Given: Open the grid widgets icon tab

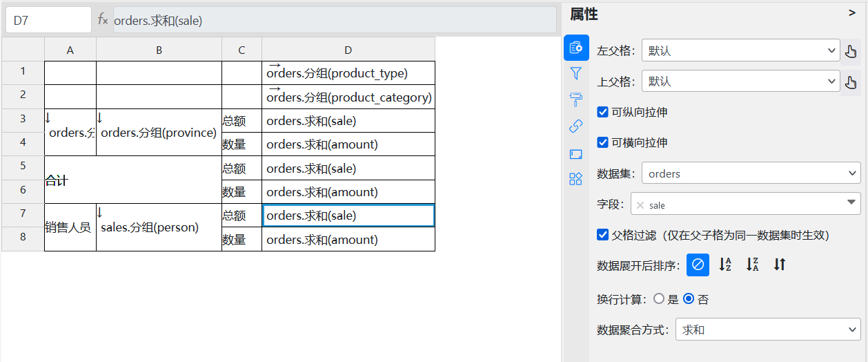Looking at the screenshot, I should pos(576,179).
